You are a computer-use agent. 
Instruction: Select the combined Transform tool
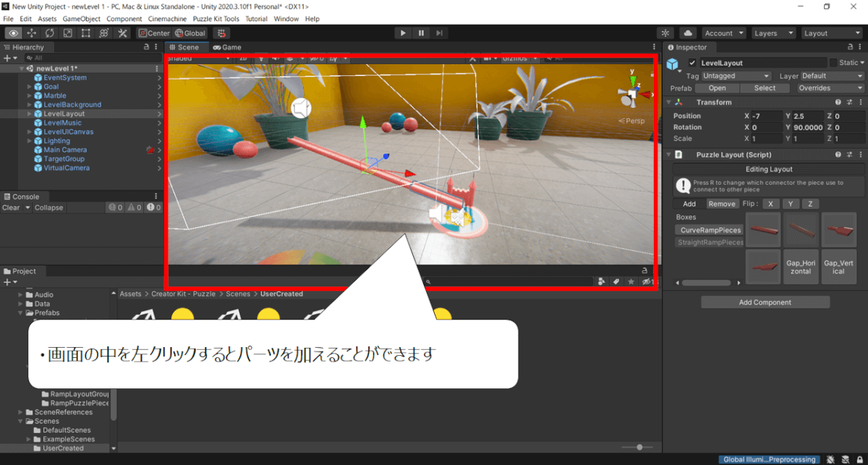click(x=104, y=33)
